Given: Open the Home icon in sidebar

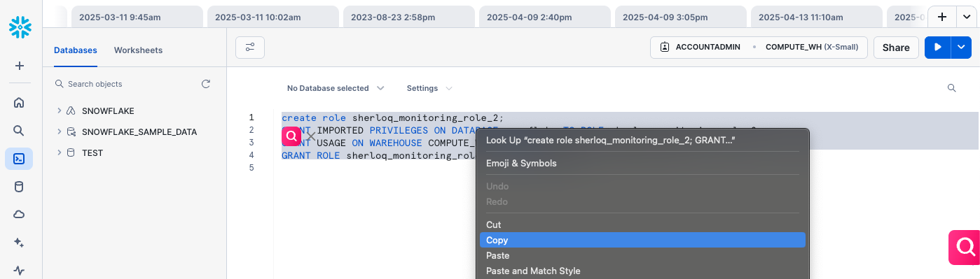Looking at the screenshot, I should 19,103.
